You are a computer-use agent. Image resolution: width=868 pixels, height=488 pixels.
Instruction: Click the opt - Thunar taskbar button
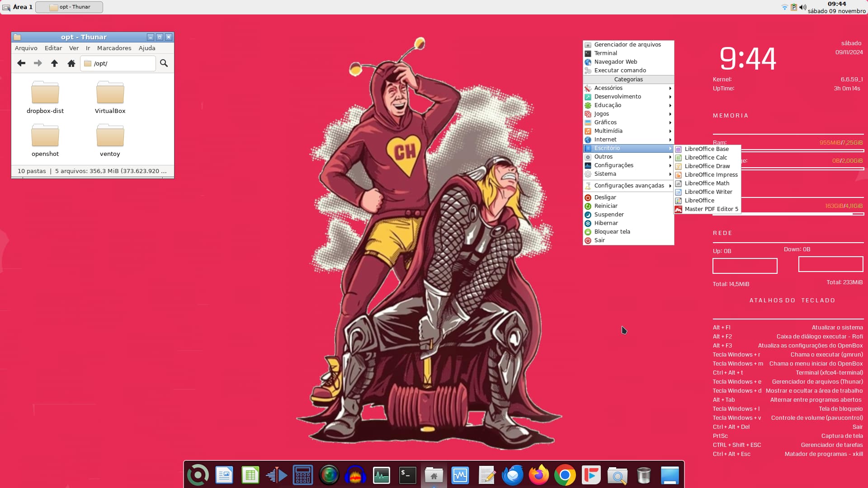pos(69,7)
